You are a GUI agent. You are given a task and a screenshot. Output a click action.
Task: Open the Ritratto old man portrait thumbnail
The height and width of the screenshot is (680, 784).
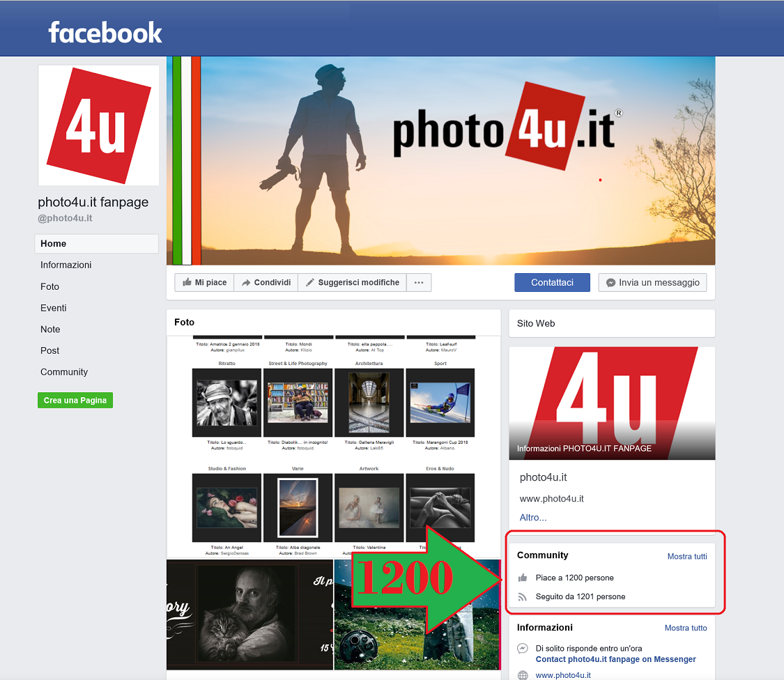pos(226,403)
